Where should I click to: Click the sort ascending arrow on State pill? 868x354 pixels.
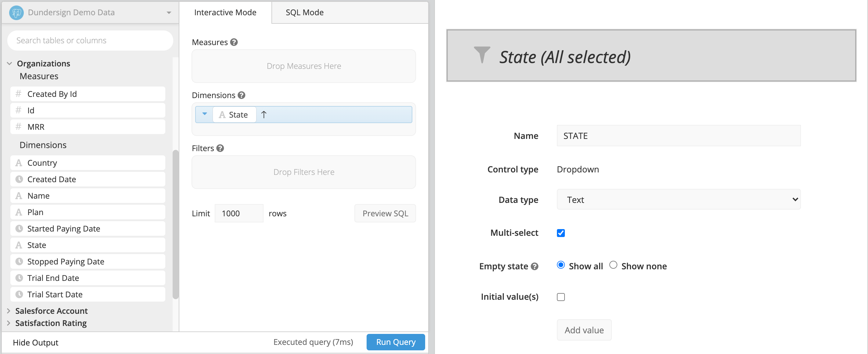264,115
